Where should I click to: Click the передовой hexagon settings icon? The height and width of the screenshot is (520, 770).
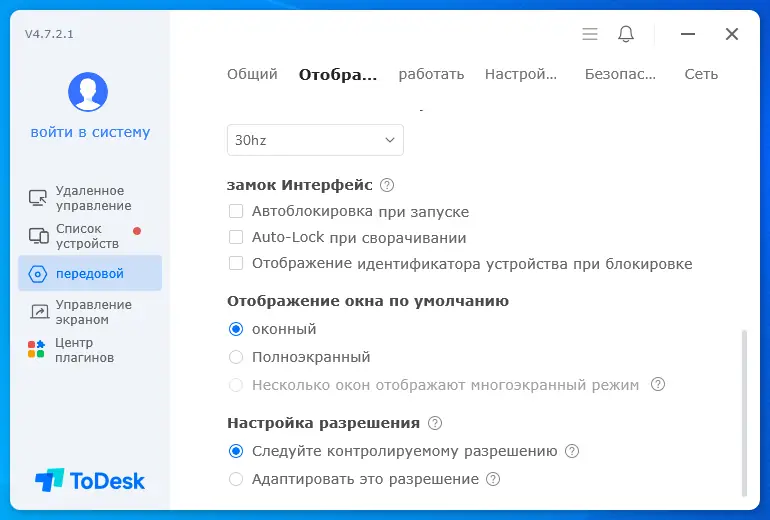(38, 274)
